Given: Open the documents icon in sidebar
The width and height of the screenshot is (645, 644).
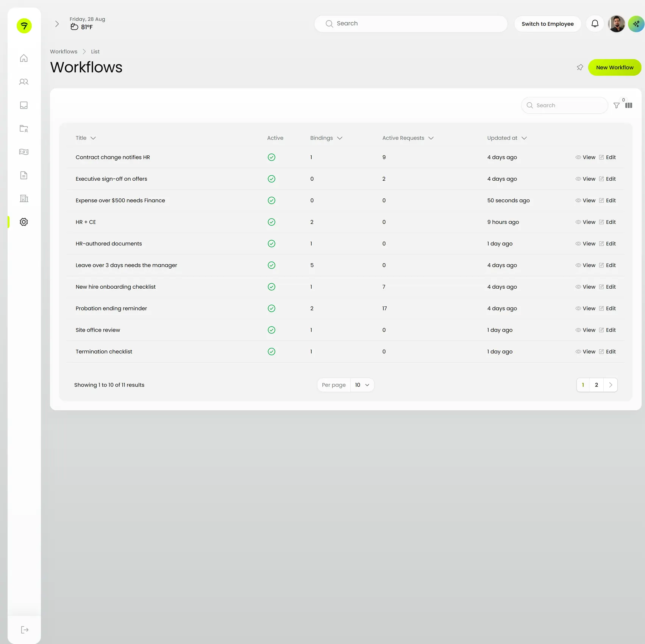Looking at the screenshot, I should tap(24, 175).
